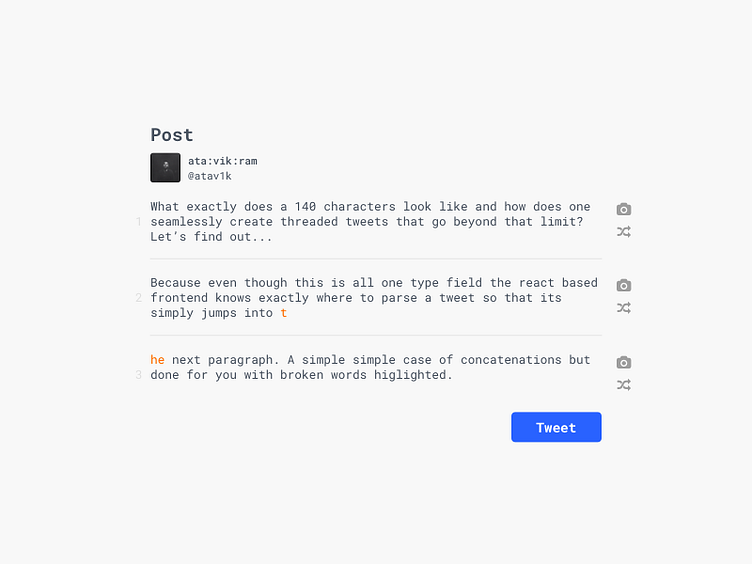Click the orange highlighted 'he' starting tweet three
Viewport: 752px width, 564px height.
pyautogui.click(x=158, y=360)
